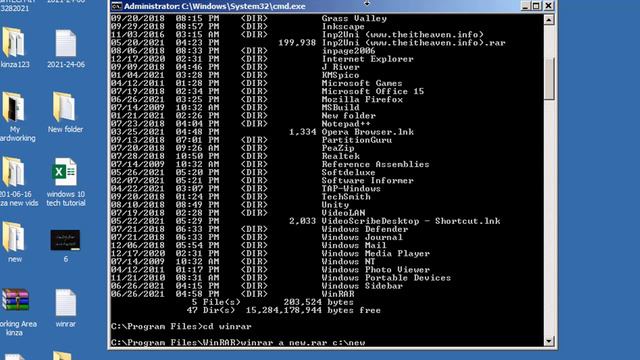Click the '5 File(s) 203,524 bytes' summary line

pyautogui.click(x=273, y=302)
